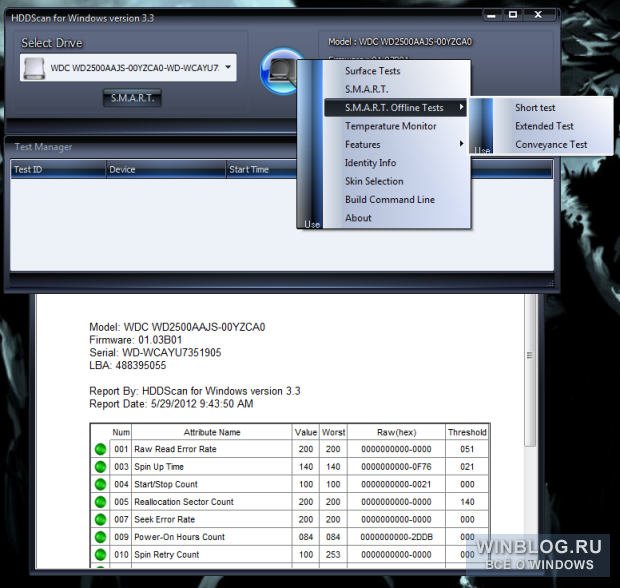Image resolution: width=620 pixels, height=588 pixels.
Task: Click green status dot for Seek Error Rate
Action: (101, 519)
